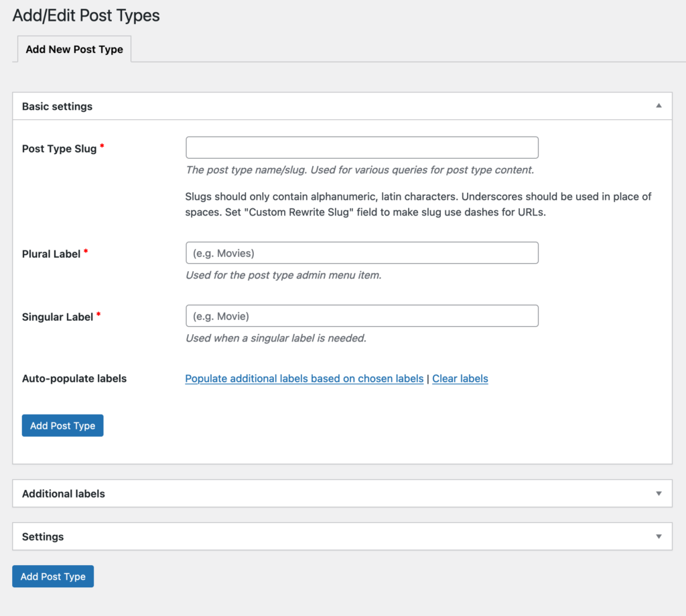Open the Add New Post Type tab

74,50
